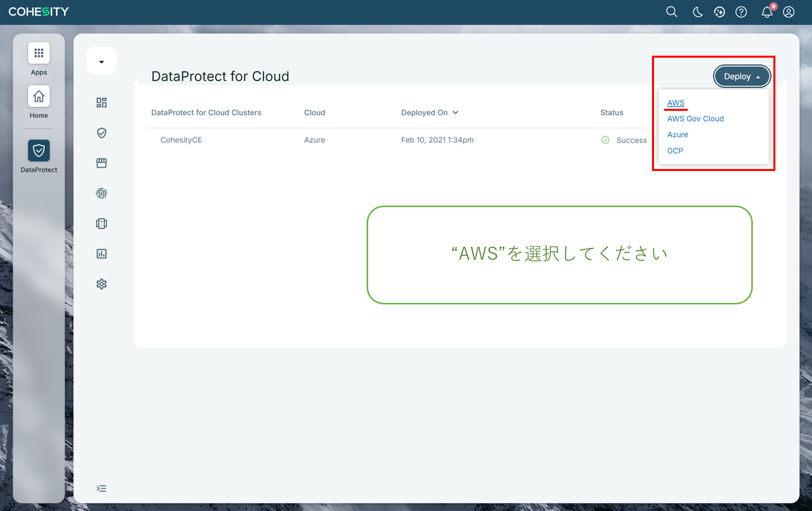The image size is (812, 511).
Task: Select AWS from the Deploy menu
Action: point(676,103)
